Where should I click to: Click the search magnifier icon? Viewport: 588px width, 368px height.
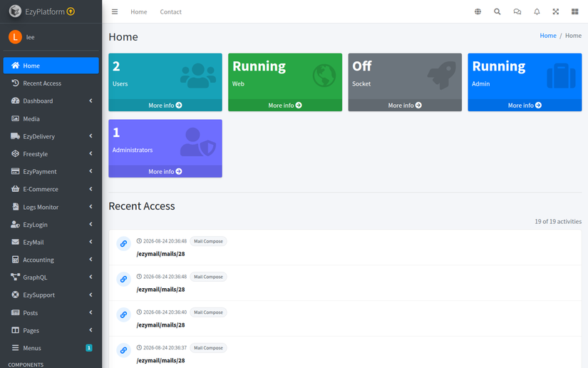pyautogui.click(x=497, y=11)
